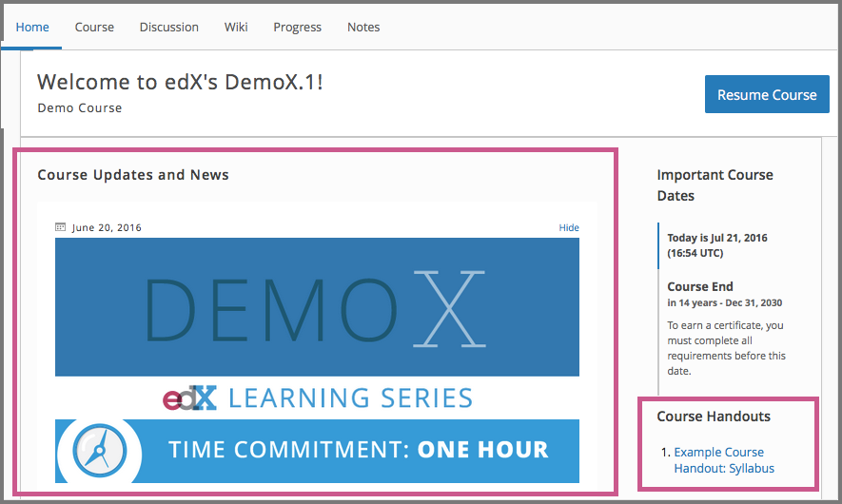View the Progress tab

click(x=298, y=28)
